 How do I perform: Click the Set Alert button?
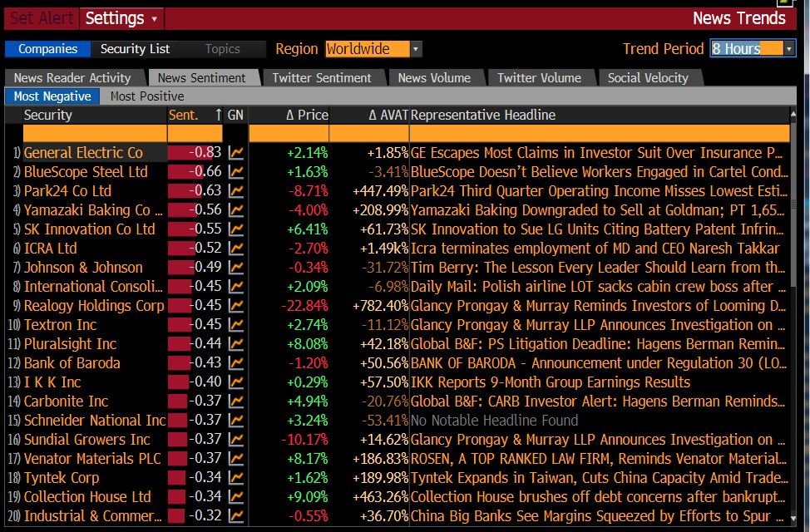point(42,18)
